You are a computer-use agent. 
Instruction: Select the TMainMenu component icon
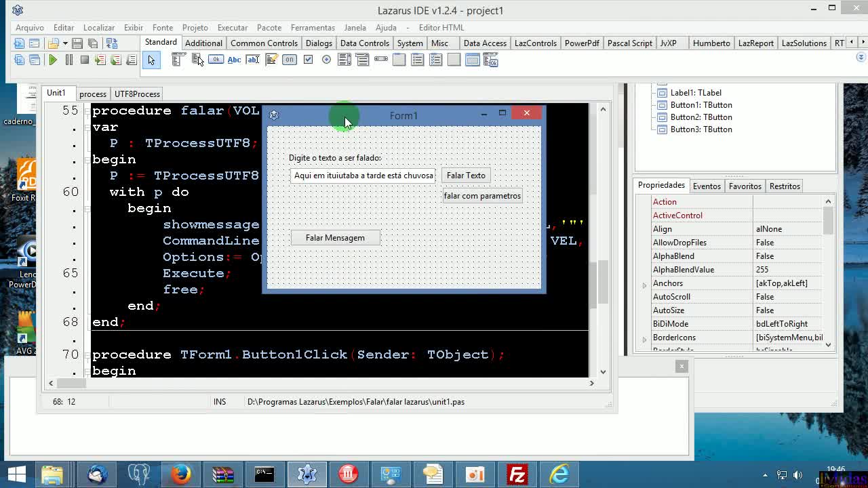178,60
